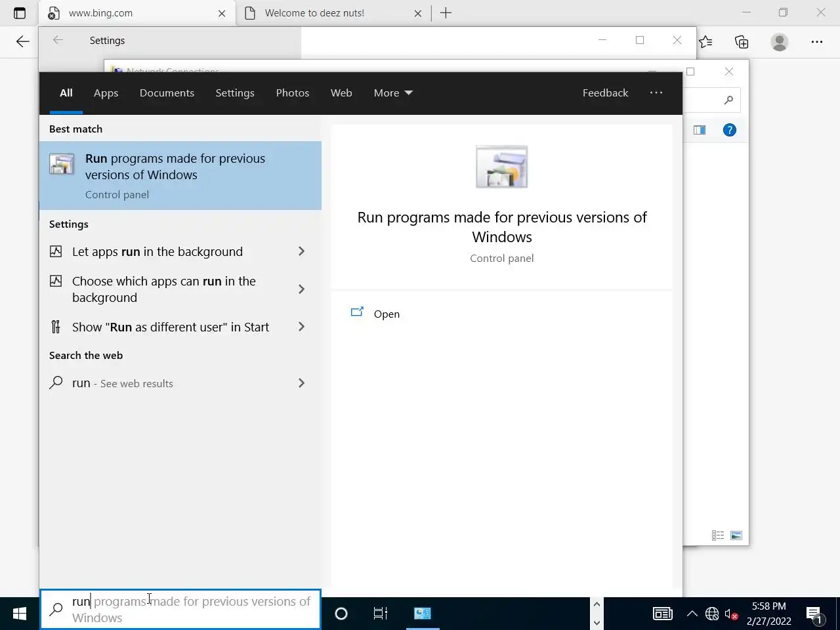Show hidden system tray icons

(692, 614)
